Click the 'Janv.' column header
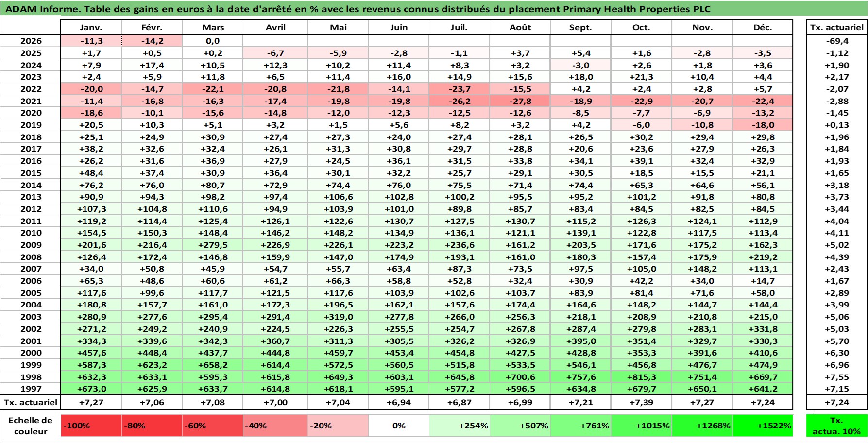The height and width of the screenshot is (443, 868). pyautogui.click(x=91, y=28)
